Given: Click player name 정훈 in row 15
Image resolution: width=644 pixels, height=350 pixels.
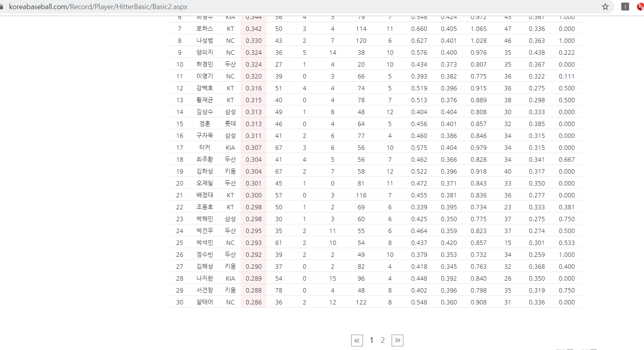Looking at the screenshot, I should [x=205, y=124].
